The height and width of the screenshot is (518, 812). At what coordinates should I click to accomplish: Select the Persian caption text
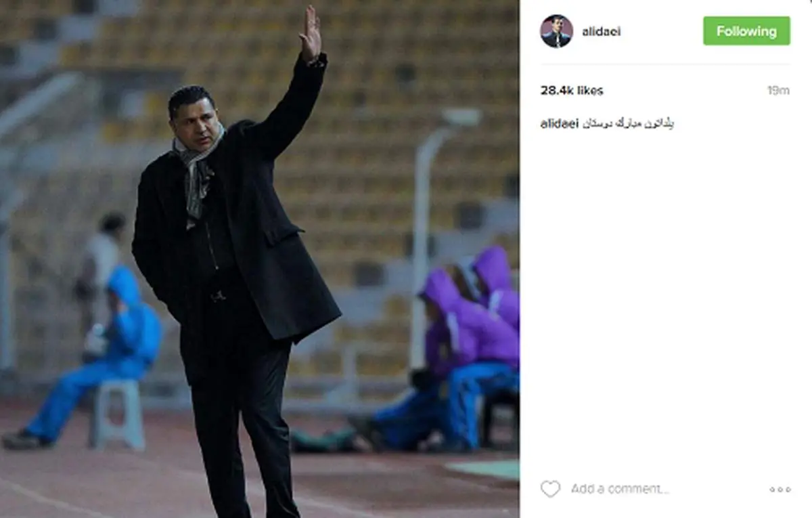[x=628, y=124]
